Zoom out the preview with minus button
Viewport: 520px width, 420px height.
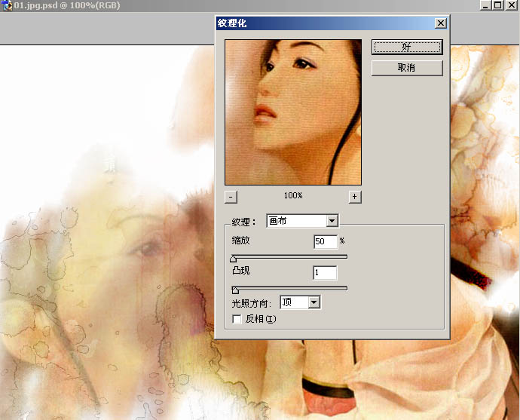pos(231,197)
